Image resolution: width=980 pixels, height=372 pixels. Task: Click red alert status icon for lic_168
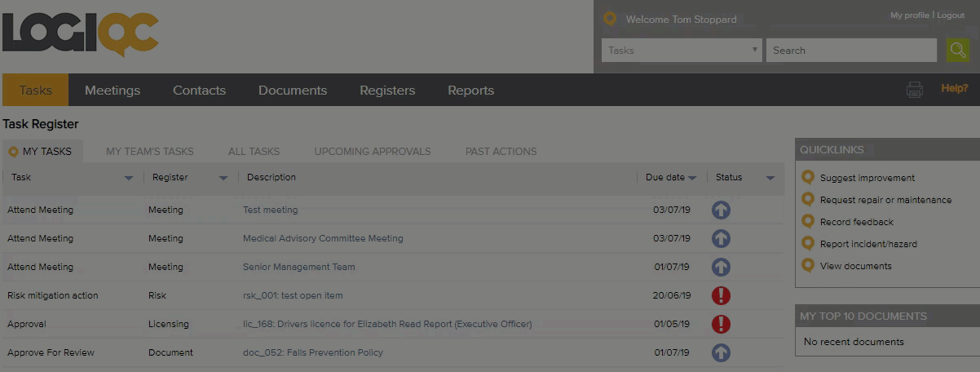coord(721,324)
